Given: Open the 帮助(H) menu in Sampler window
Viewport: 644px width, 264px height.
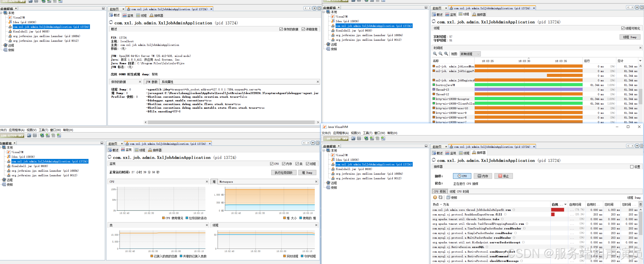Looking at the screenshot, I should pyautogui.click(x=392, y=133).
